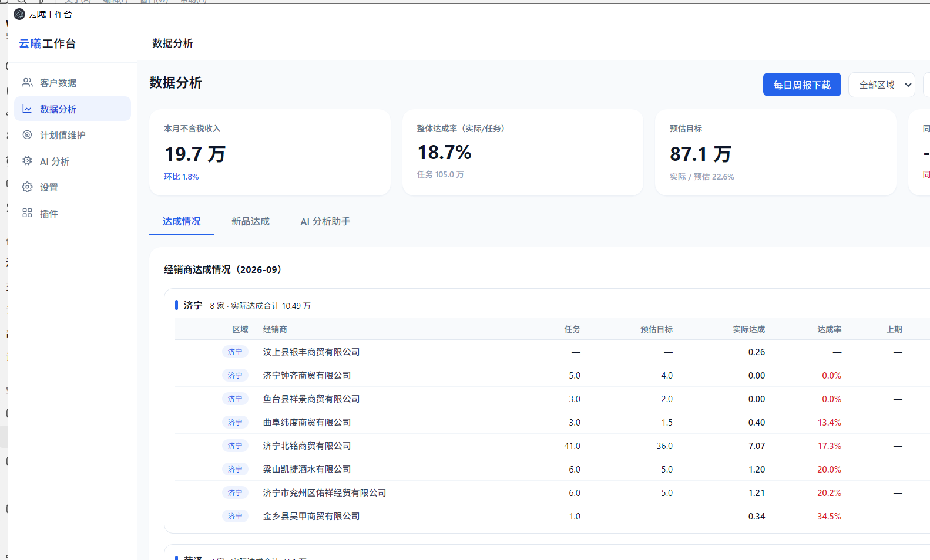Switch to the 新品达成 tab
The height and width of the screenshot is (560, 930).
point(250,221)
